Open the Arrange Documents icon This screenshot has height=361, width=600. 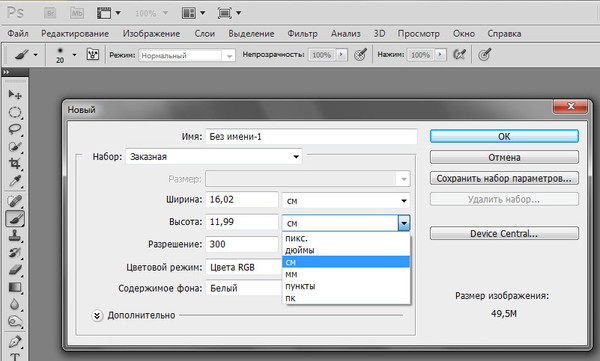point(193,13)
